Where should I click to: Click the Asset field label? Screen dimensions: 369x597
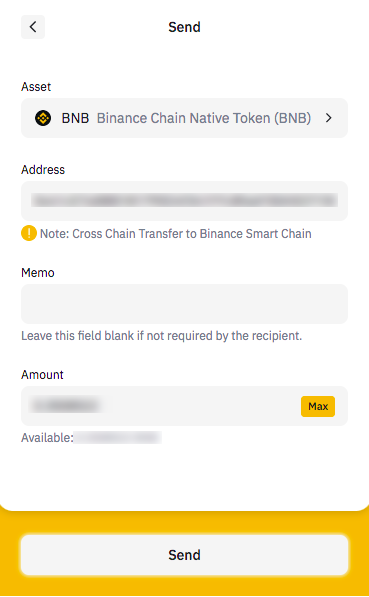click(x=36, y=87)
